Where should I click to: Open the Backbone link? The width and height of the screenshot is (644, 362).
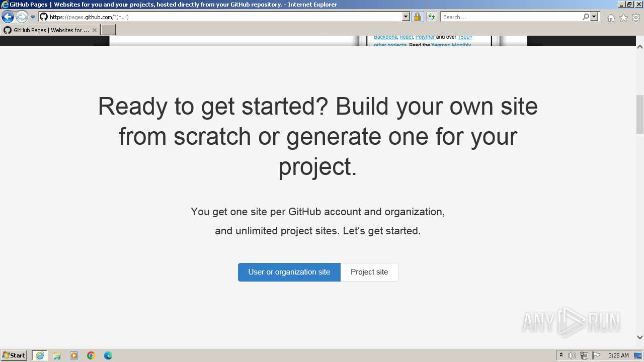(x=385, y=37)
